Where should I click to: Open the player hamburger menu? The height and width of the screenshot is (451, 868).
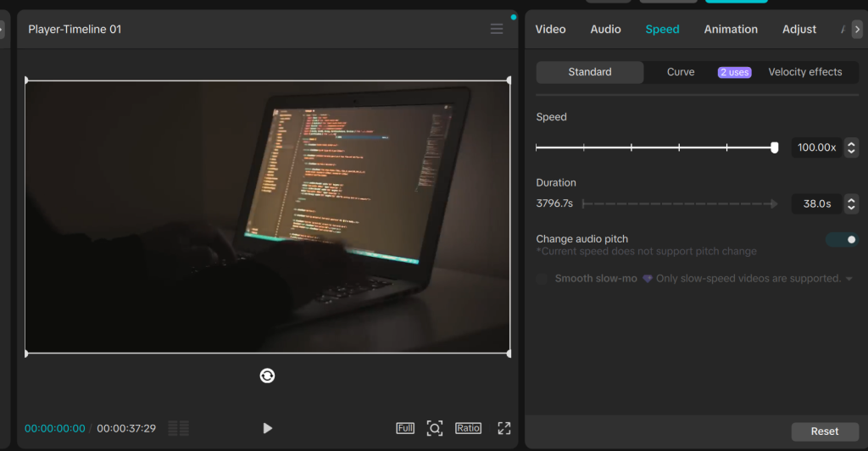[497, 29]
